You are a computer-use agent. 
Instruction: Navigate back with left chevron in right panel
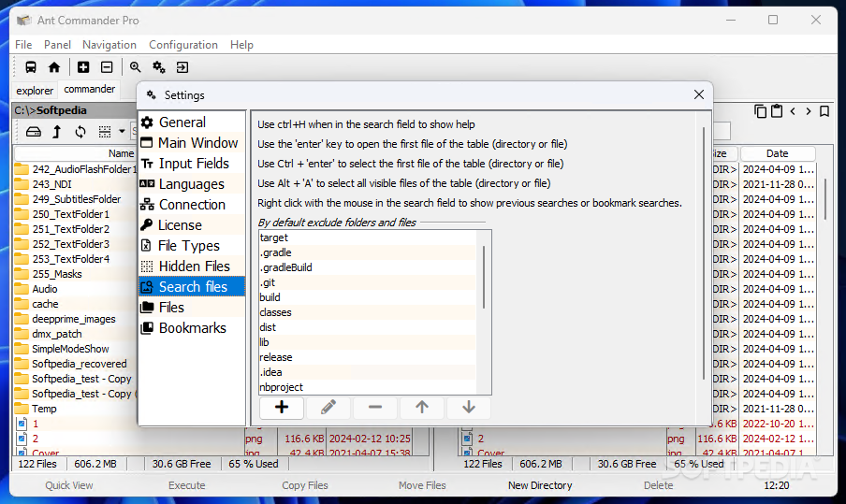tap(793, 111)
